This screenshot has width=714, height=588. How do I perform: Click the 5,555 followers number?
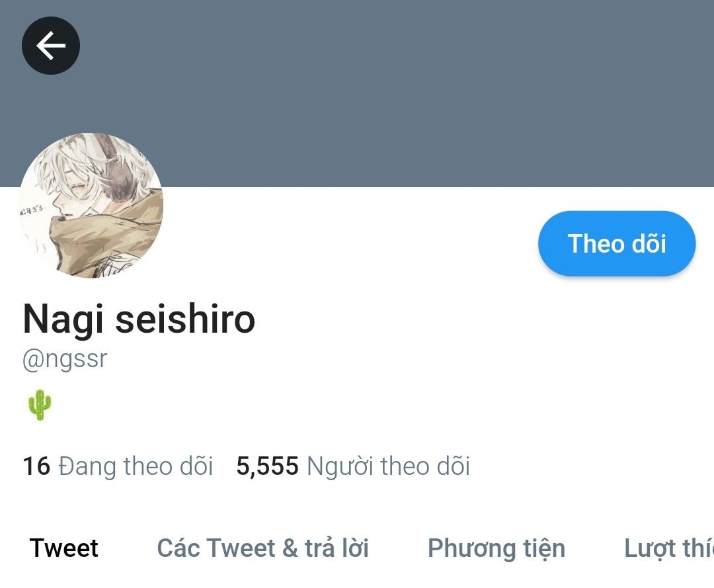[267, 466]
